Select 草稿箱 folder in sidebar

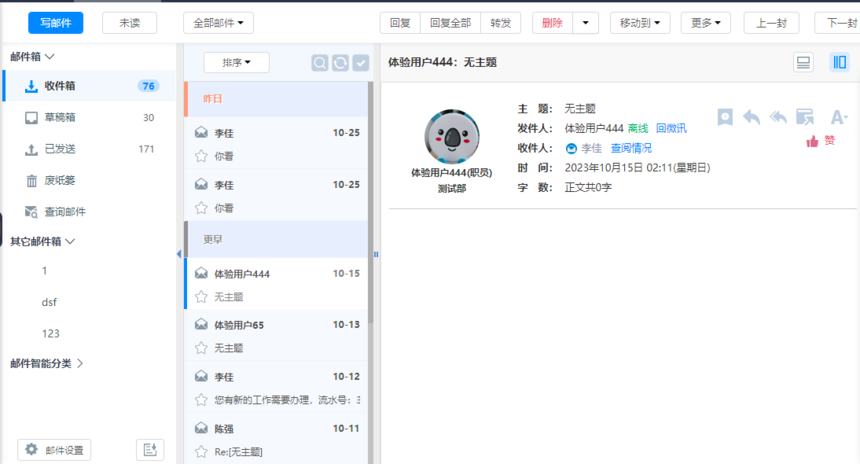(60, 118)
